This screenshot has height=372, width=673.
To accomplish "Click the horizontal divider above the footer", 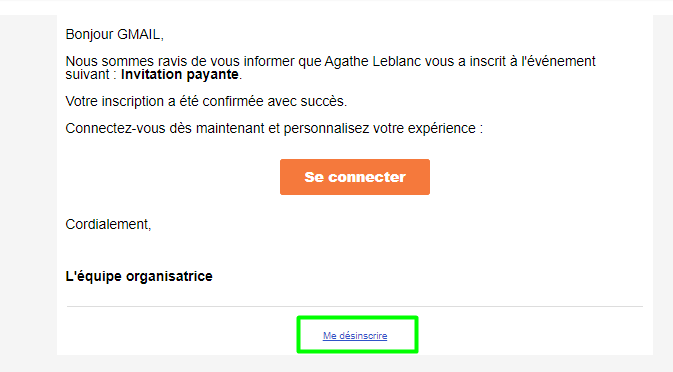I will [355, 306].
